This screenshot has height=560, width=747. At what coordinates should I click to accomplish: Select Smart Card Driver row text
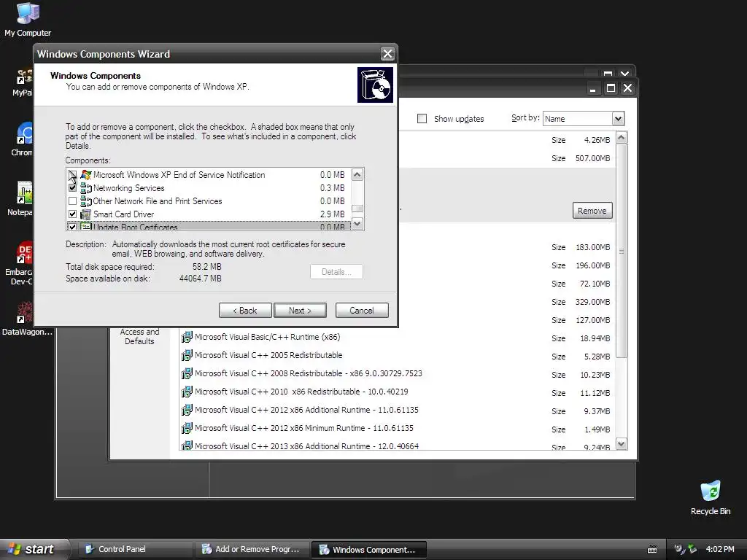tap(124, 214)
